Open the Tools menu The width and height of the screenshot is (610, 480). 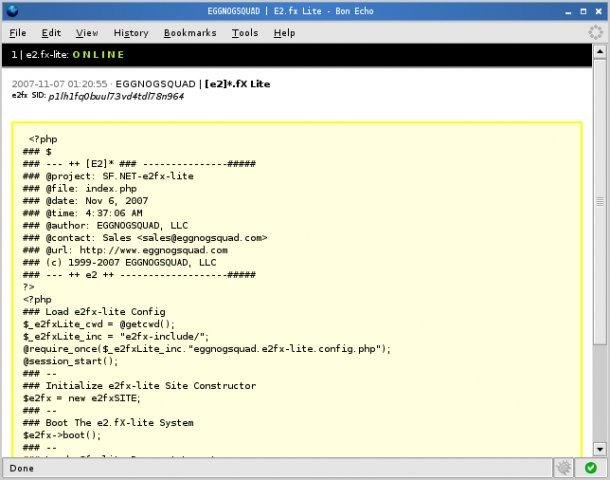click(245, 33)
